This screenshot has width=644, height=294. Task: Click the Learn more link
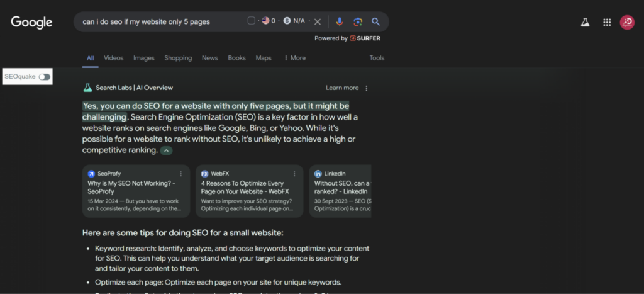click(342, 88)
